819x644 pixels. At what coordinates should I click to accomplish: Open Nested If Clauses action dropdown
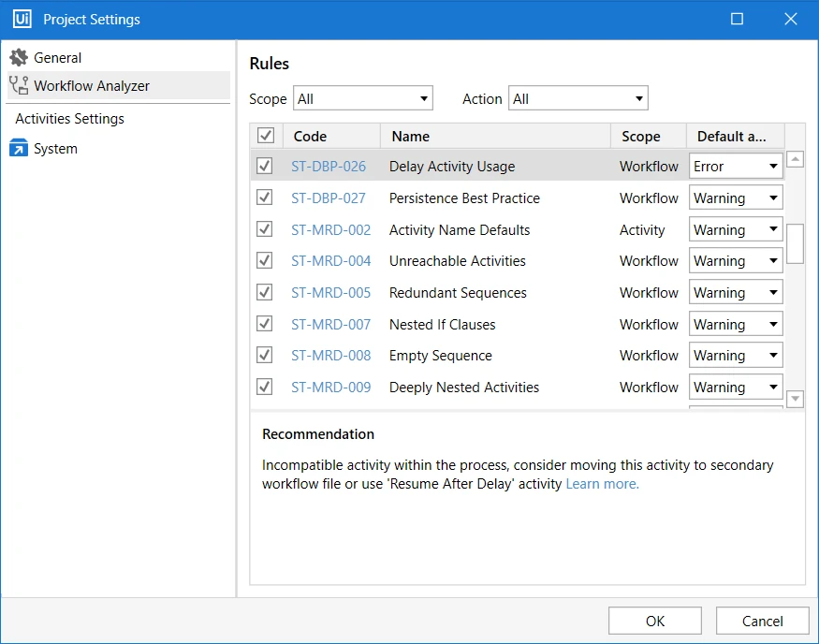pos(736,325)
